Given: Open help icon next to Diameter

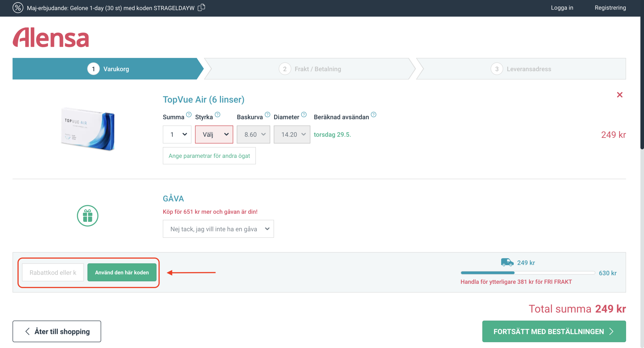Looking at the screenshot, I should pyautogui.click(x=304, y=115).
